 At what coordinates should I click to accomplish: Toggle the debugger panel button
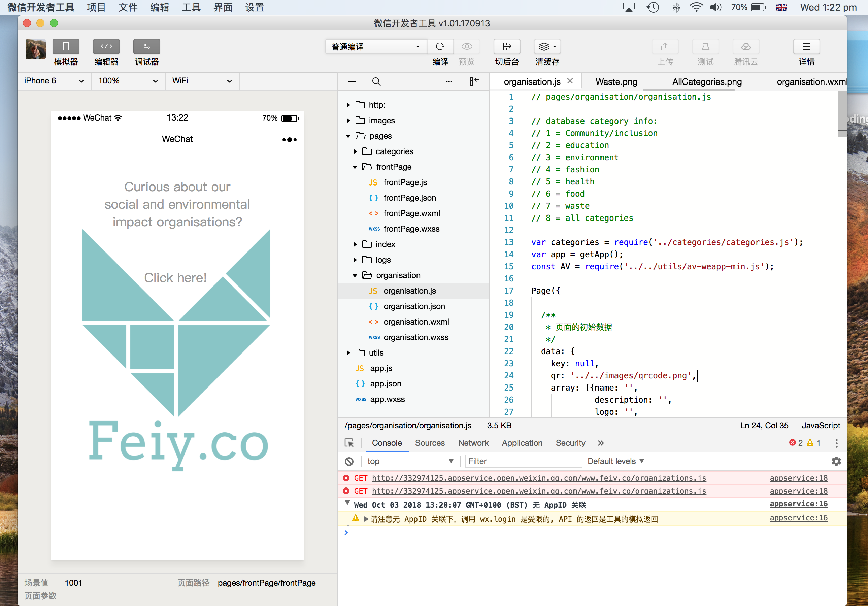[147, 46]
